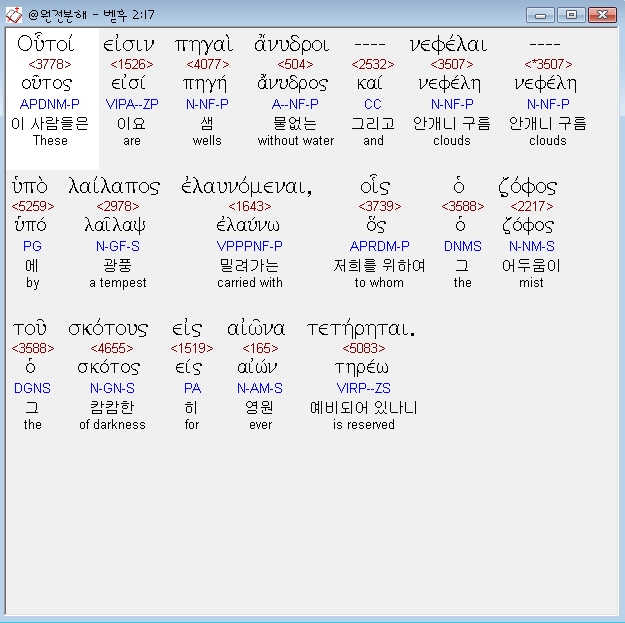Click the English gloss "by"
Screen dimensions: 625x623
tap(33, 283)
